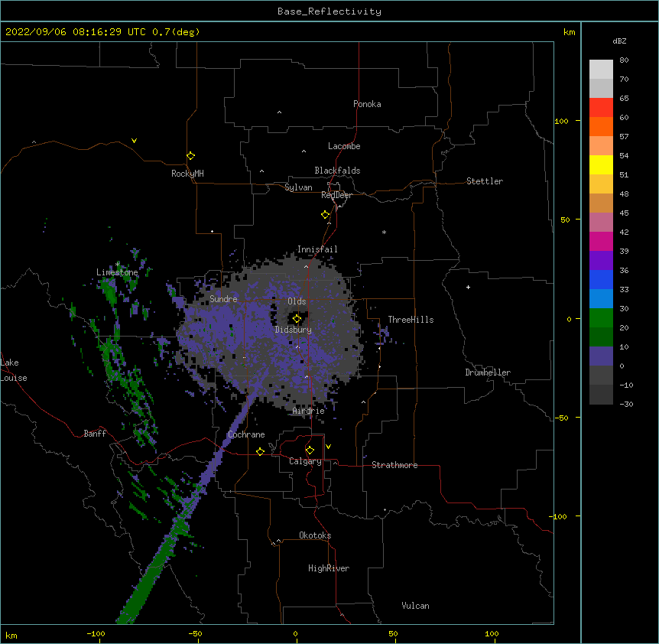Click the Didsbury label

[x=294, y=330]
